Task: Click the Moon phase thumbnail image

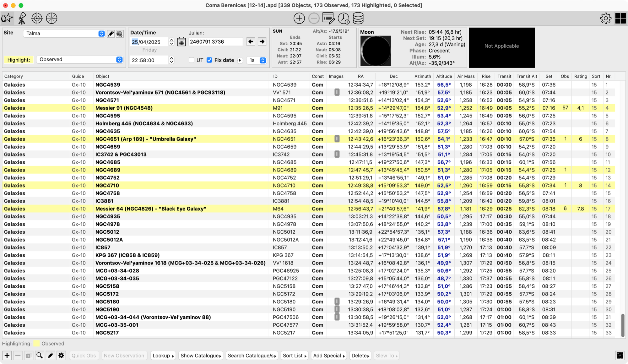Action: point(376,51)
